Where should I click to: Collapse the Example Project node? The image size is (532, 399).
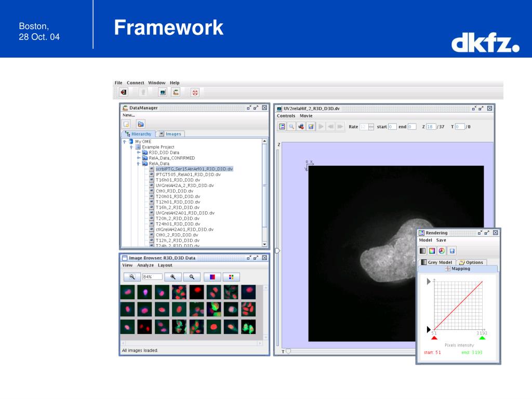[131, 147]
